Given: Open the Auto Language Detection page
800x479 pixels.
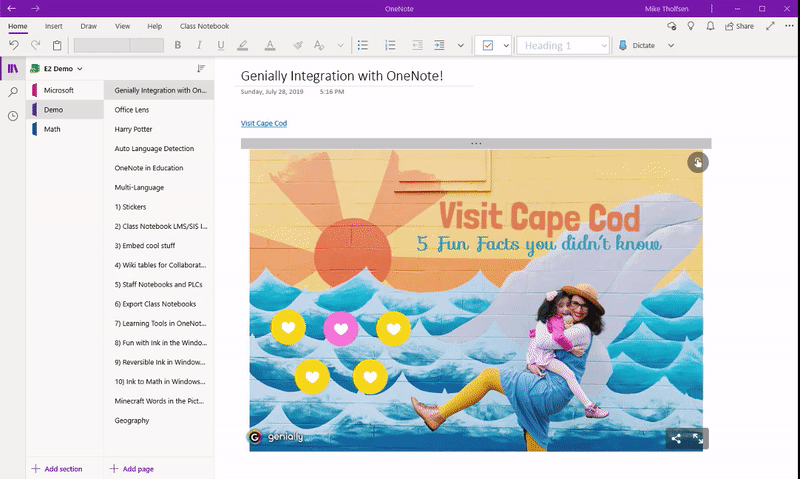Looking at the screenshot, I should (x=159, y=148).
